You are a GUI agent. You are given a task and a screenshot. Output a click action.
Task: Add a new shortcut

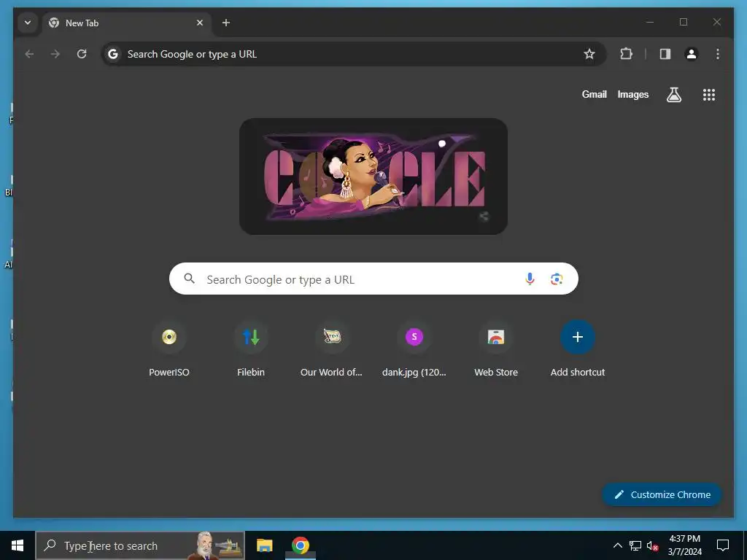click(x=578, y=350)
